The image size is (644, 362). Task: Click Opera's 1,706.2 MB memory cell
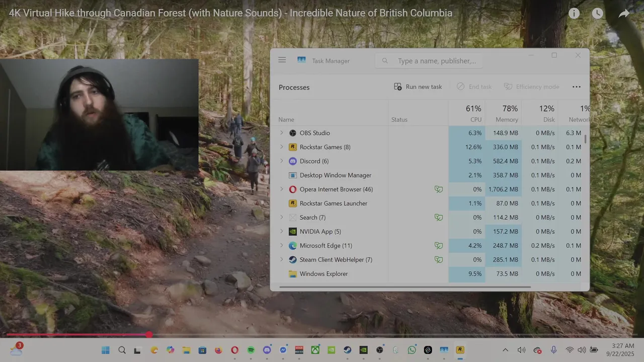point(504,189)
